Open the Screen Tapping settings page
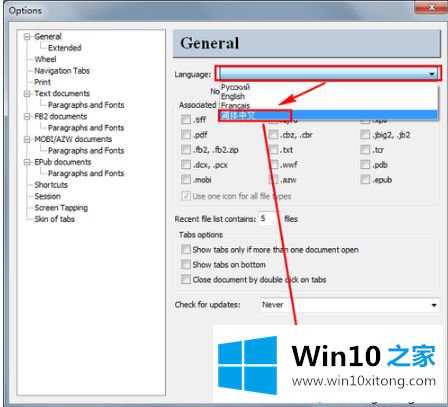 tap(61, 208)
